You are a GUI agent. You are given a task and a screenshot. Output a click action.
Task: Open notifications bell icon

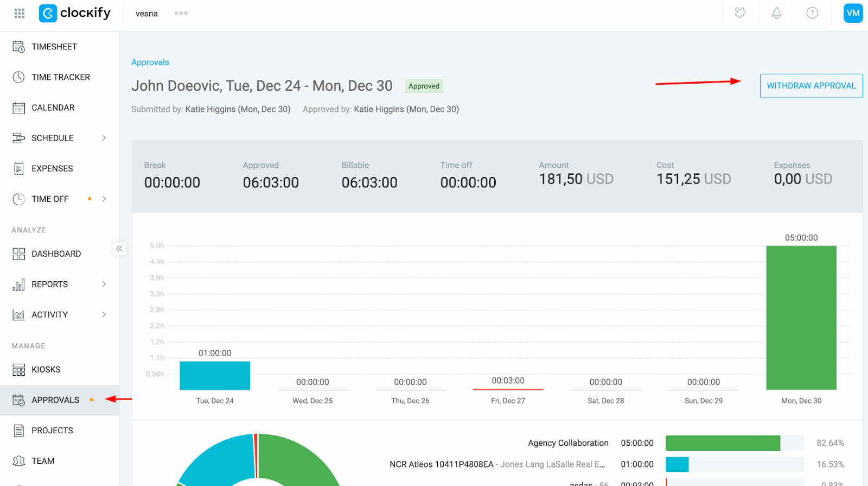[777, 13]
